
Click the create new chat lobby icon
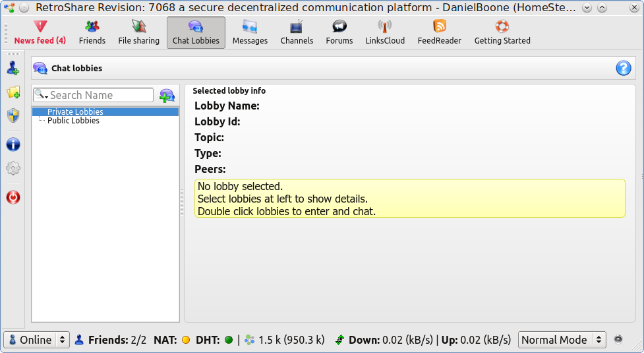tap(167, 96)
